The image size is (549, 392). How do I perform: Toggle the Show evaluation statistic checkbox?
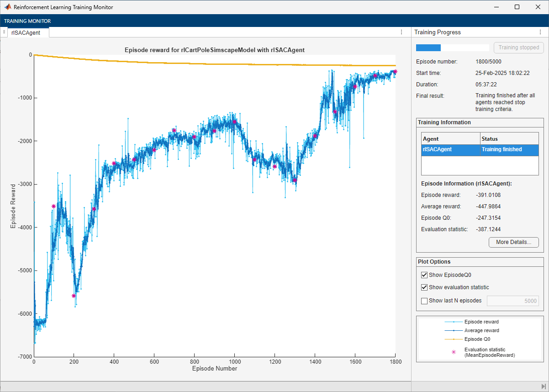pyautogui.click(x=424, y=287)
